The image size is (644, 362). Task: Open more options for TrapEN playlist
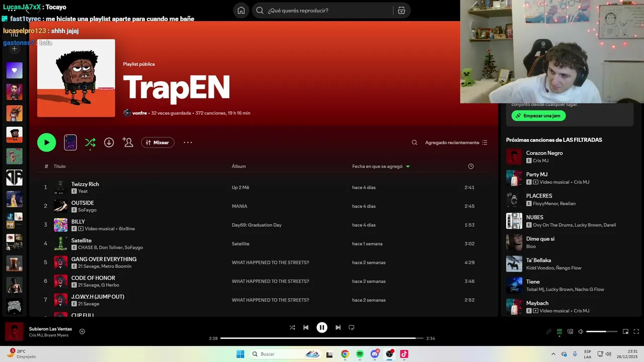pyautogui.click(x=188, y=143)
